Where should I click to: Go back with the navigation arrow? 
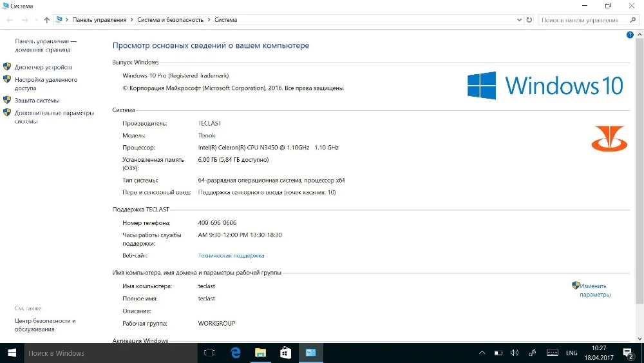coord(10,20)
